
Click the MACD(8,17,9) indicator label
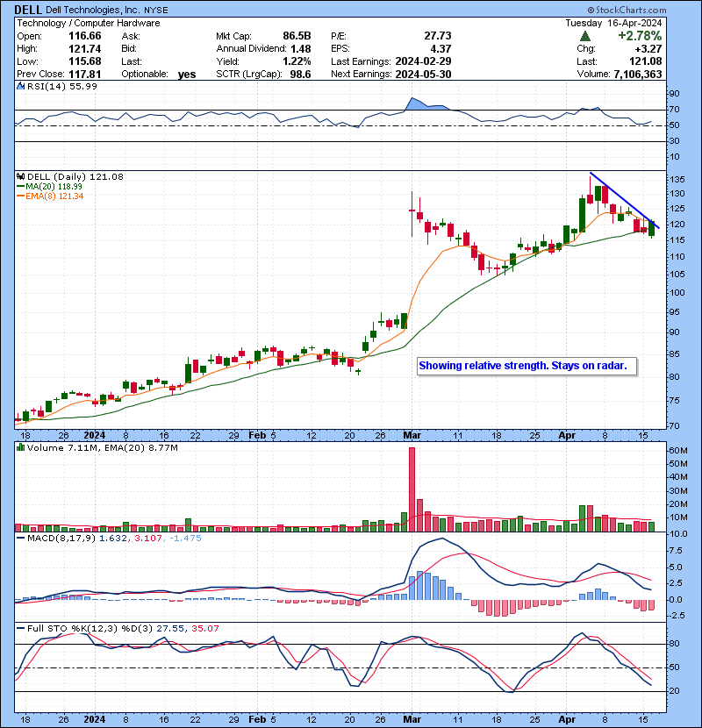pos(61,539)
